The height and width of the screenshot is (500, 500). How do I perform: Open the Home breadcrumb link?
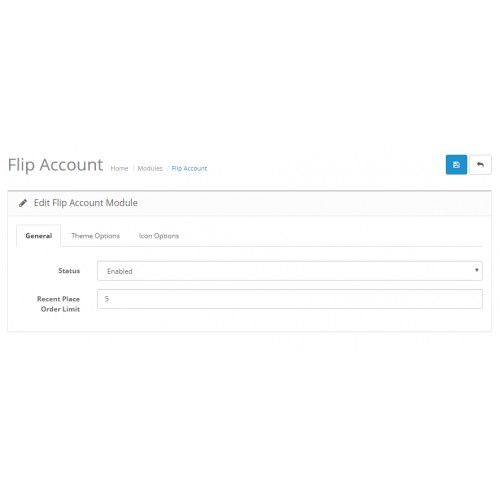point(119,168)
